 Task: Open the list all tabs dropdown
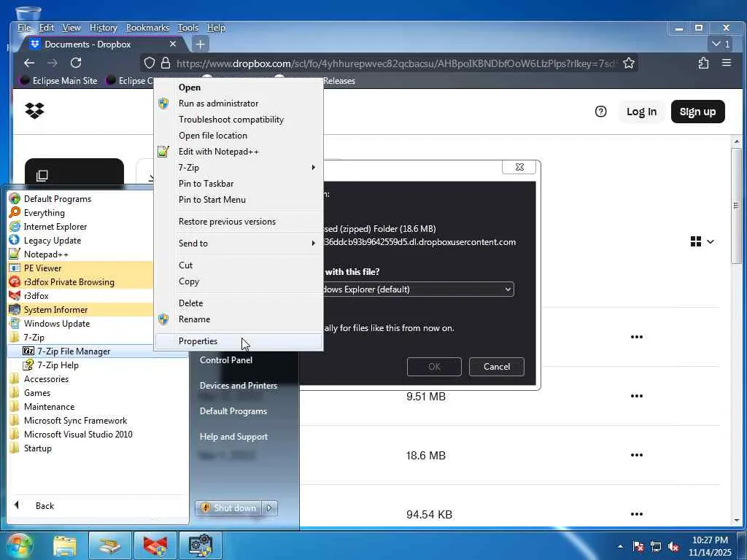pos(721,44)
